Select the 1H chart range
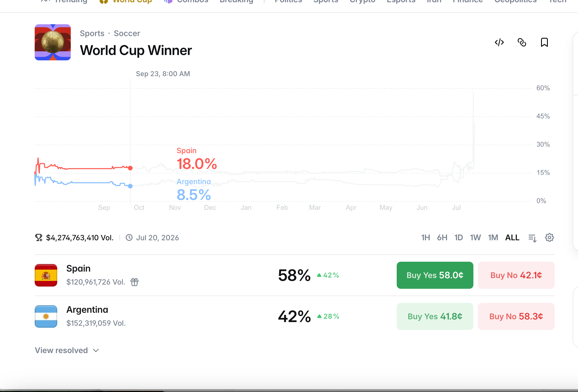Viewport: 578px width, 392px height. point(425,238)
